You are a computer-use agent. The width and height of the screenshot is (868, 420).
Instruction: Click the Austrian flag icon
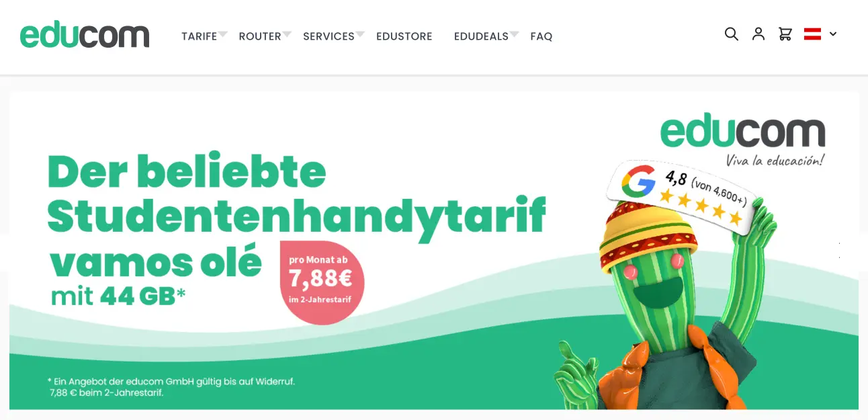[x=813, y=34]
